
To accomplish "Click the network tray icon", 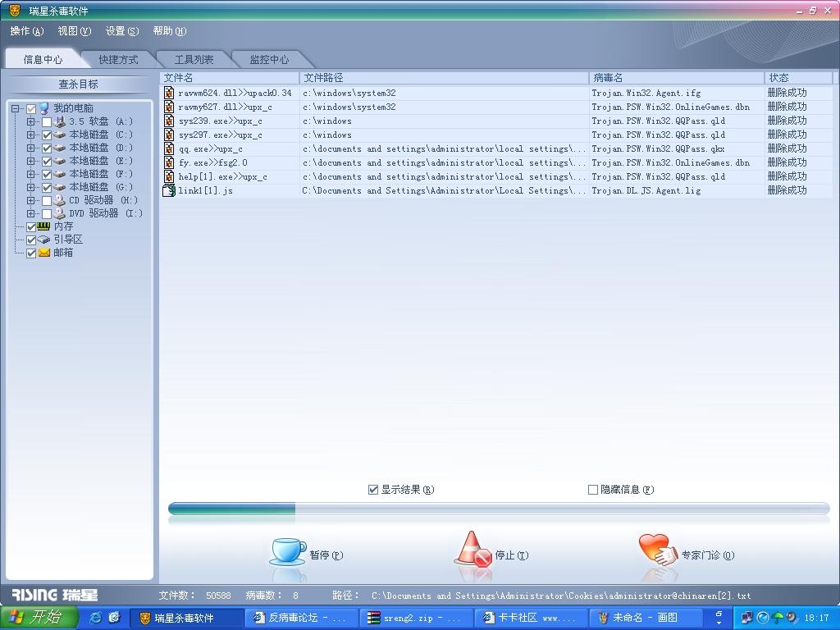I will pyautogui.click(x=746, y=618).
